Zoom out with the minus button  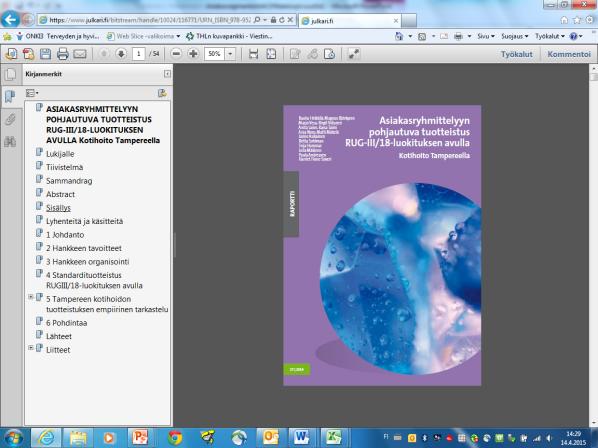(176, 54)
